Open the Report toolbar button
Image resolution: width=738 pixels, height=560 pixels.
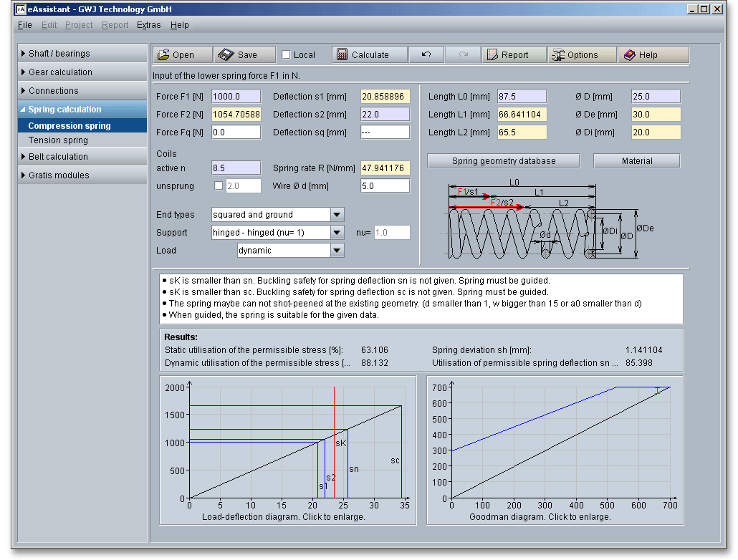tap(513, 55)
